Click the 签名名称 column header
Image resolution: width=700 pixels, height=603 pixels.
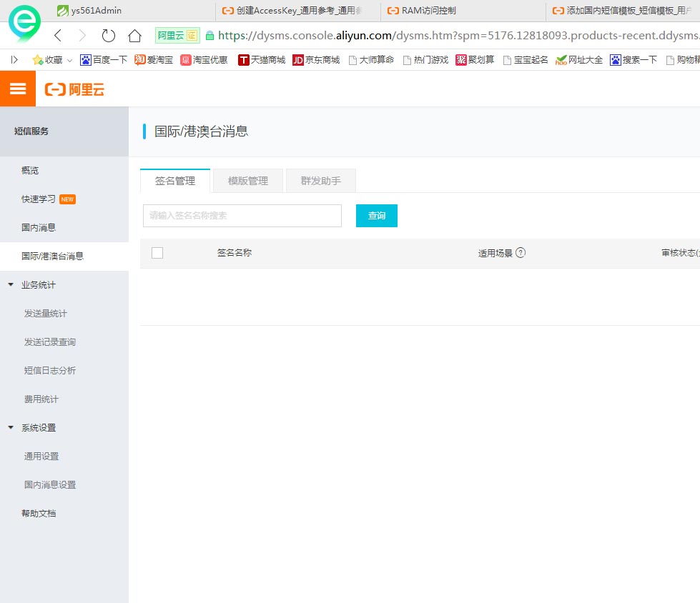(235, 253)
